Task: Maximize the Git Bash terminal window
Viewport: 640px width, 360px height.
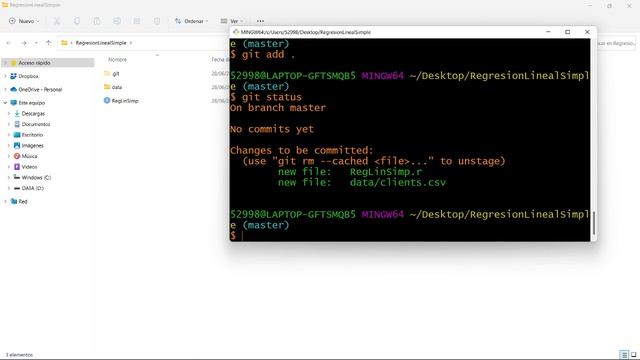Action: (x=567, y=32)
